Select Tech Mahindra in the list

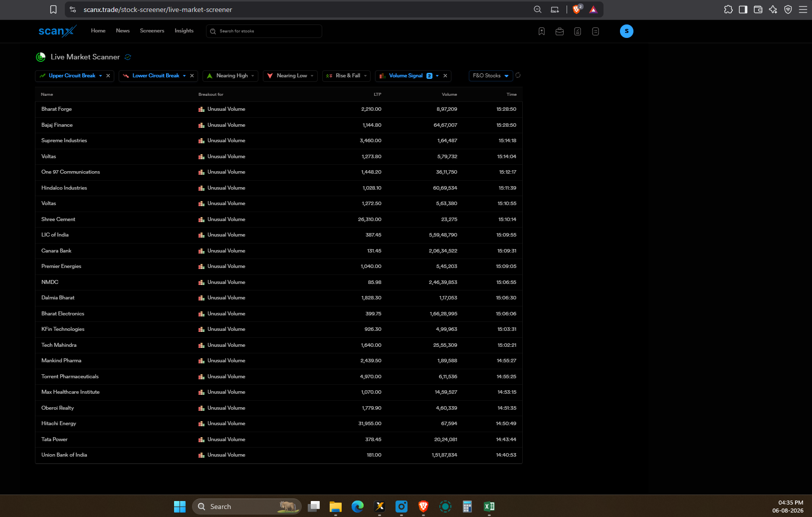tap(59, 345)
